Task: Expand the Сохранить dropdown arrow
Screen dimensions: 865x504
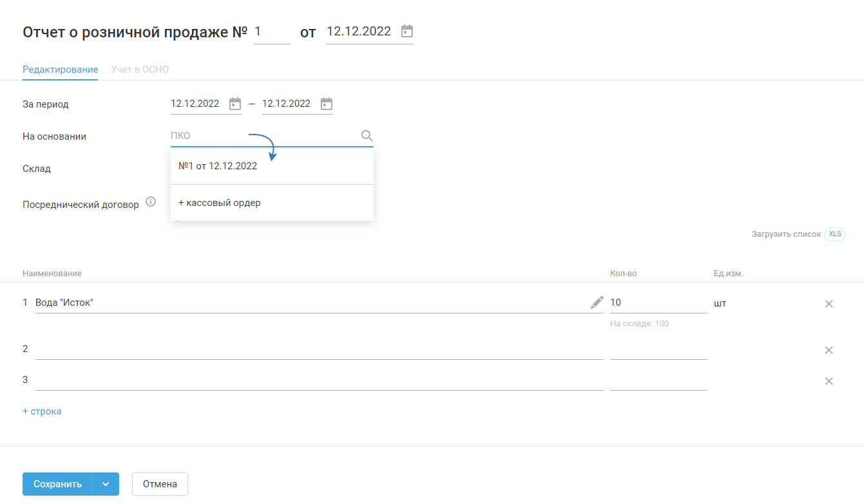Action: pos(106,484)
